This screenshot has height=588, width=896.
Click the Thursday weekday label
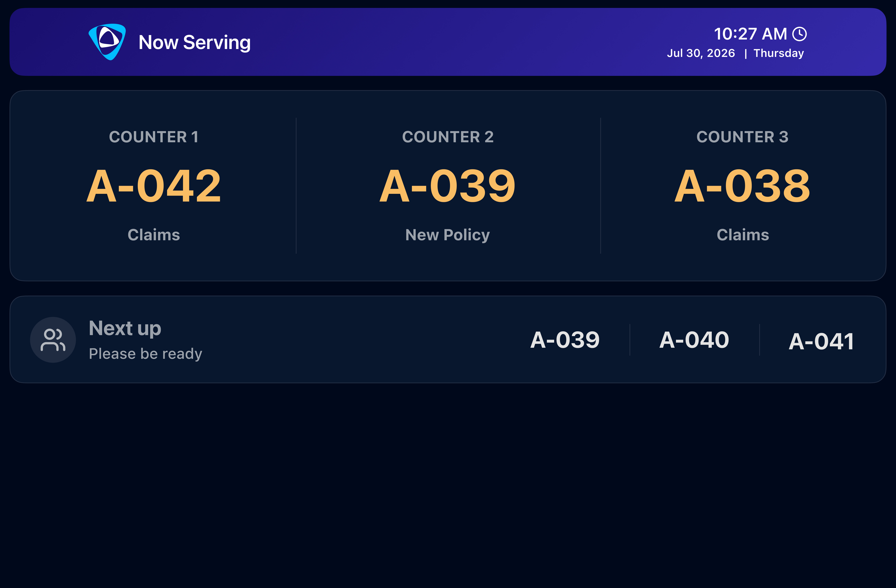pos(779,53)
